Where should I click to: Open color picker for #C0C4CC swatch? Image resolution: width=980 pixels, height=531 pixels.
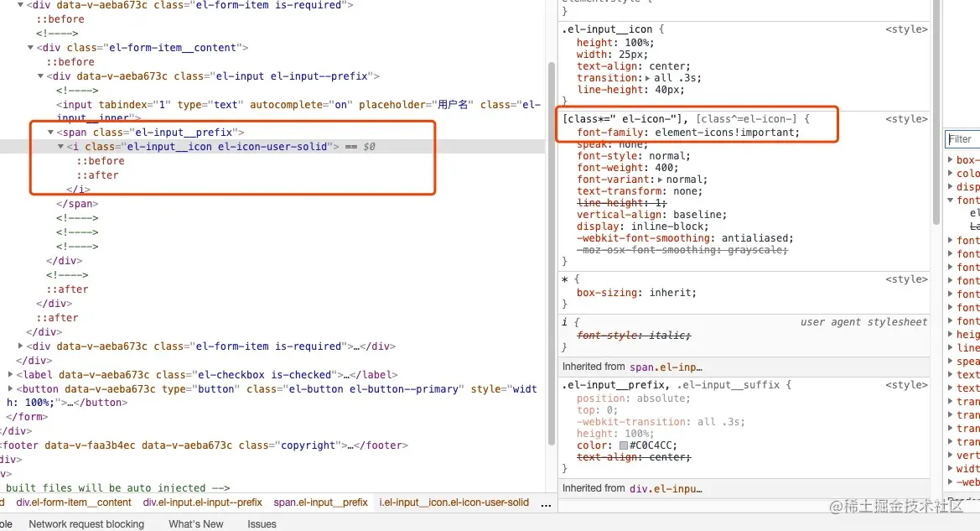pyautogui.click(x=623, y=445)
